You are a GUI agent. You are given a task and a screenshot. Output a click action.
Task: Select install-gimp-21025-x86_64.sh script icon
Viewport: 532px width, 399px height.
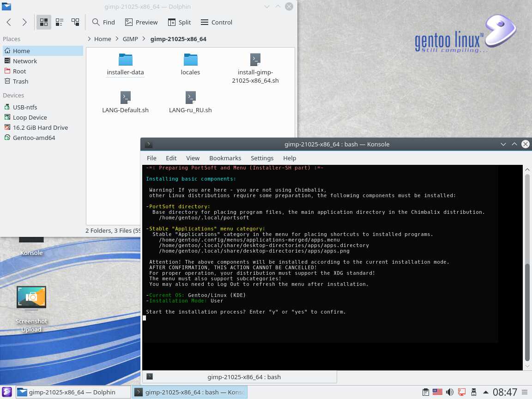pyautogui.click(x=255, y=60)
